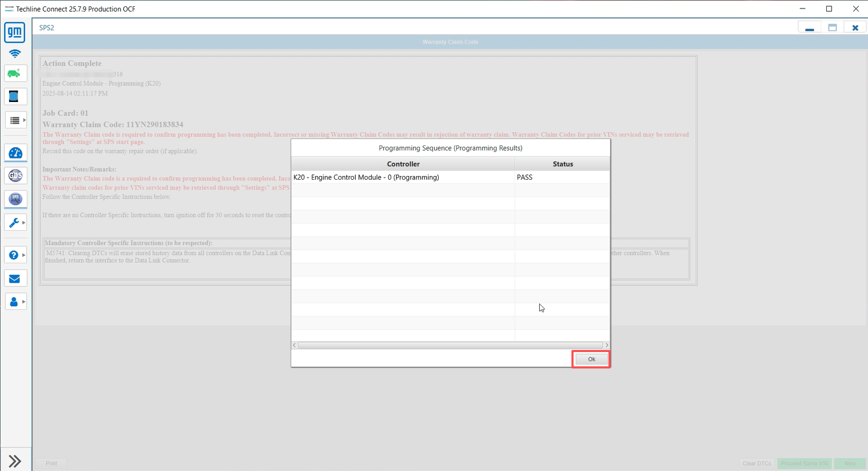Click the blue device module icon
This screenshot has width=868, height=471.
click(15, 97)
